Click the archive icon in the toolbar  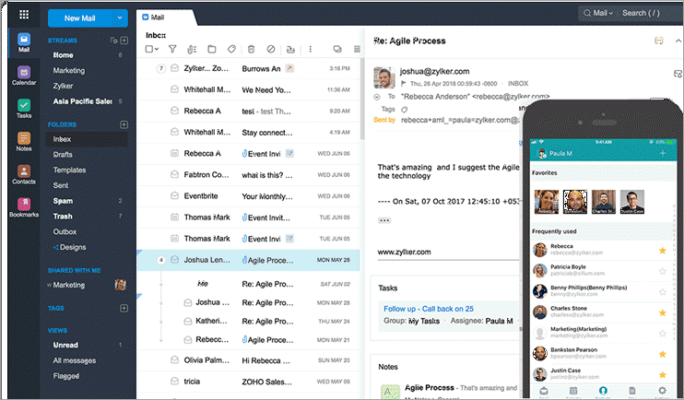tap(291, 49)
